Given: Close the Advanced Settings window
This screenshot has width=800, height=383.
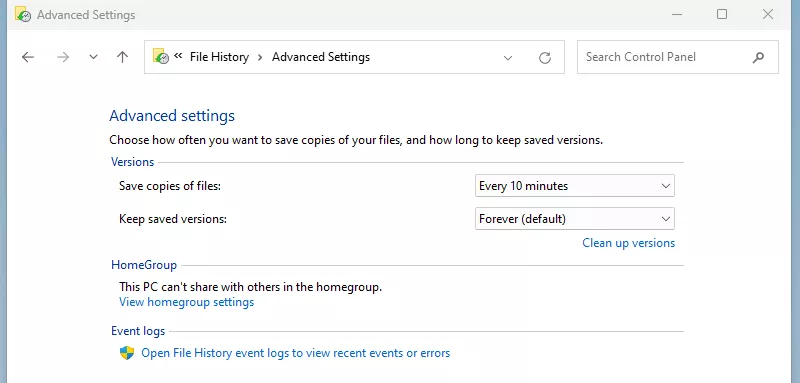Looking at the screenshot, I should [x=768, y=14].
